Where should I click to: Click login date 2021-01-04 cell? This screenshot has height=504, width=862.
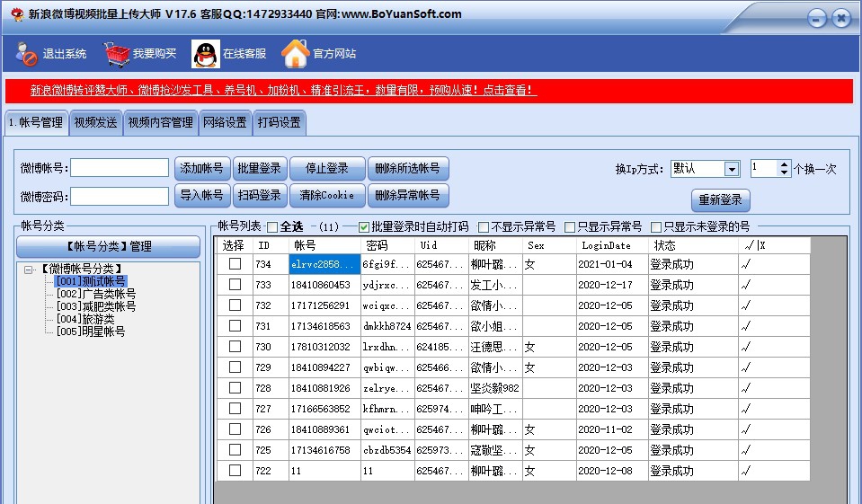pyautogui.click(x=612, y=264)
